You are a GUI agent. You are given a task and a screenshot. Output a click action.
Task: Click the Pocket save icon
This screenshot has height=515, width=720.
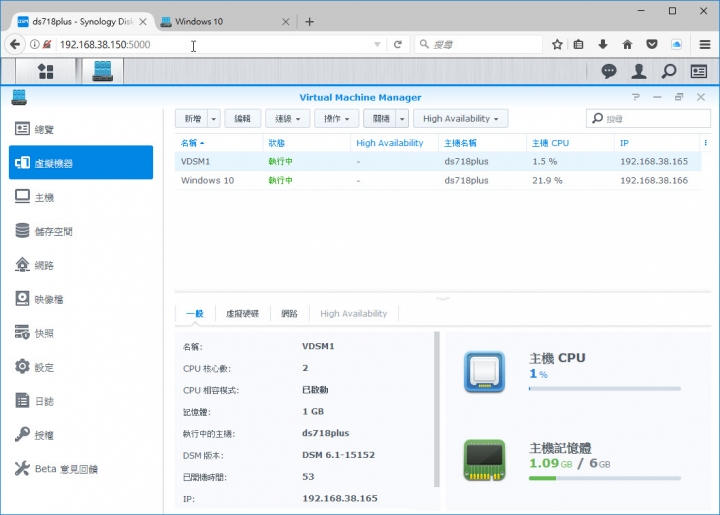(x=652, y=45)
